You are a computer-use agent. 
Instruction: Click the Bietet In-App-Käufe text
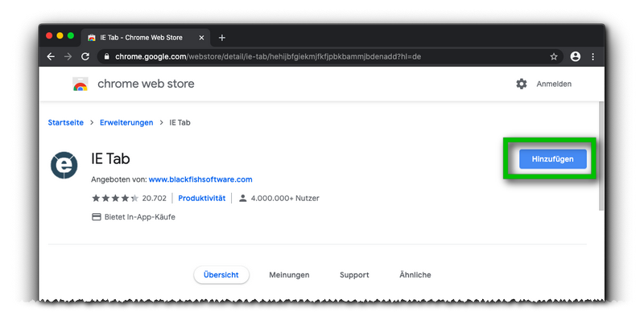tap(139, 217)
